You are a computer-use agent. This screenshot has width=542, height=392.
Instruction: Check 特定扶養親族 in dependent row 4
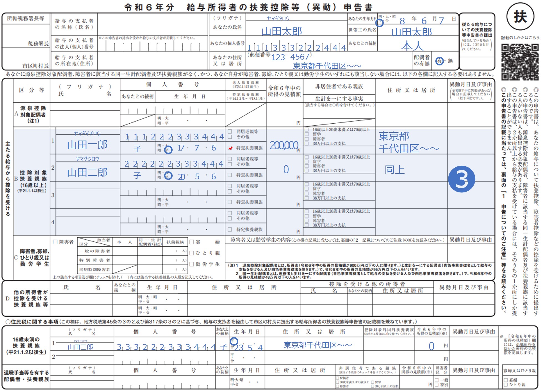(230, 230)
